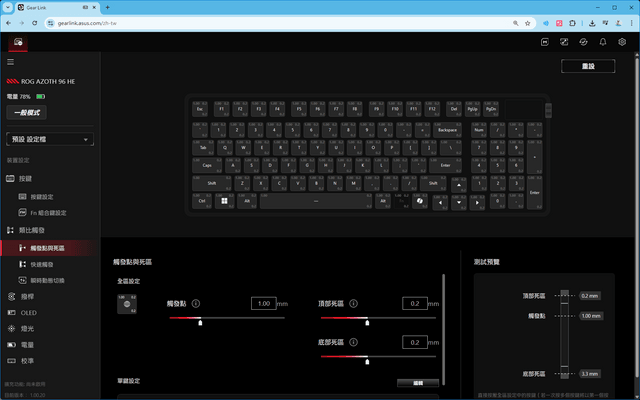
Task: Go back in Chrome
Action: 9,23
